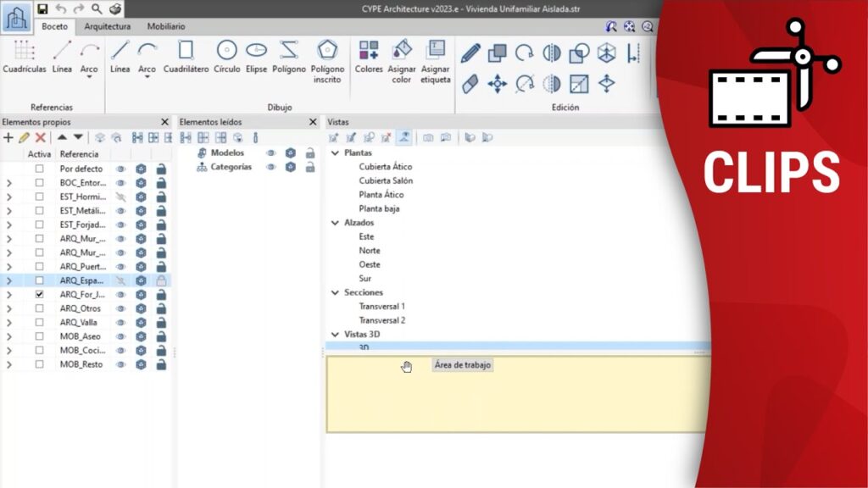Select the Cuadrículas grid tool
This screenshot has height=488, width=868.
[x=24, y=56]
